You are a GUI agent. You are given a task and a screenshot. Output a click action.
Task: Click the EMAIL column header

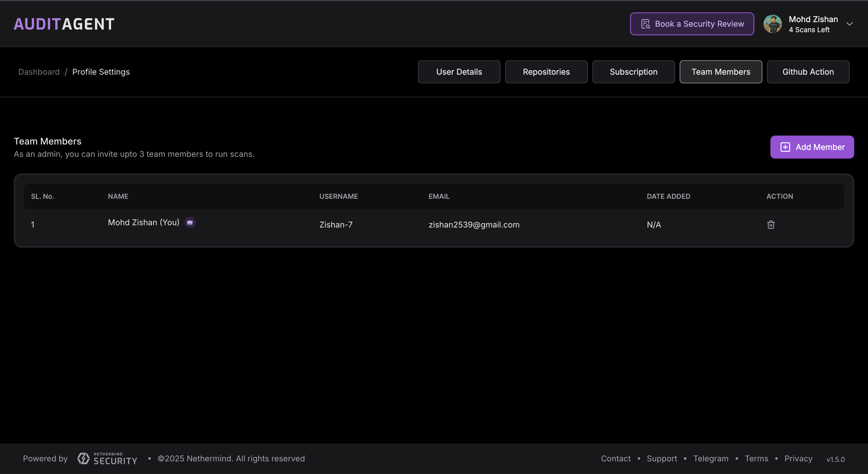pyautogui.click(x=439, y=196)
